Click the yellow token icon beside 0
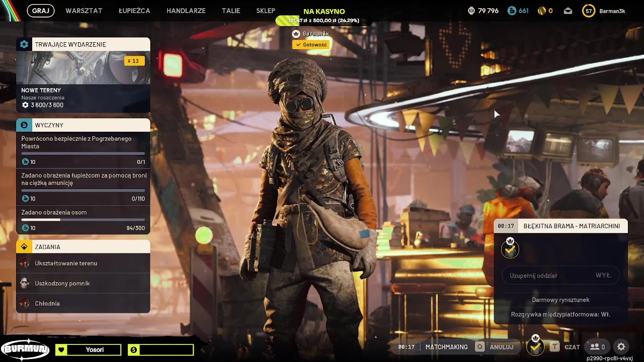 tap(542, 11)
